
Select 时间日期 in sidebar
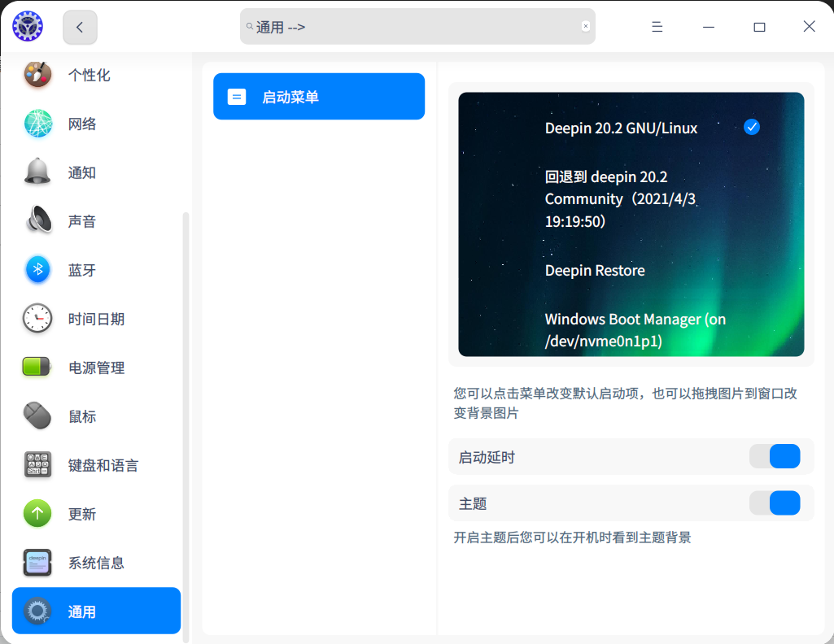pyautogui.click(x=96, y=319)
